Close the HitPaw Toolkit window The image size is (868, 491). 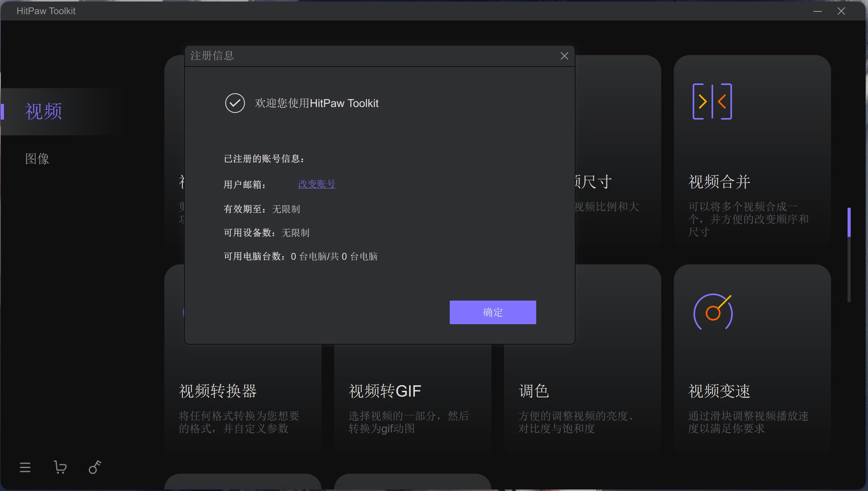tap(841, 11)
